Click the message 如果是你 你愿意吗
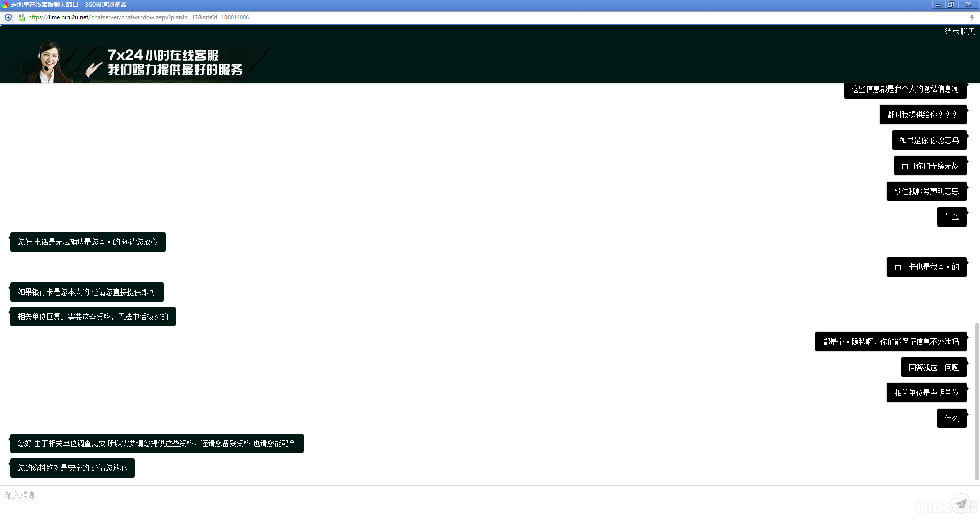 (x=929, y=140)
